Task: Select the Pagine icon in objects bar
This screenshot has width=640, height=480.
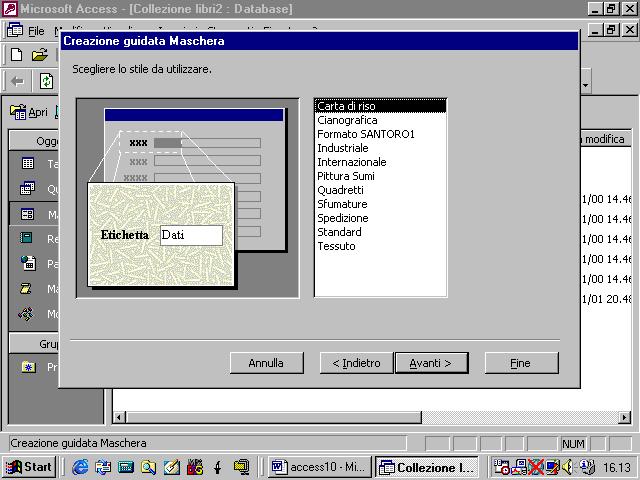Action: click(x=28, y=263)
